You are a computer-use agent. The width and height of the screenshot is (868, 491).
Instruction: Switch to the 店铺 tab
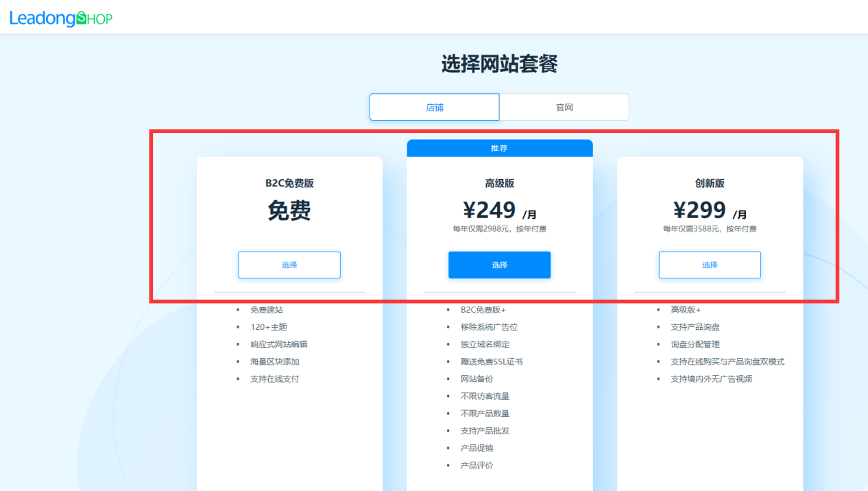(x=434, y=106)
